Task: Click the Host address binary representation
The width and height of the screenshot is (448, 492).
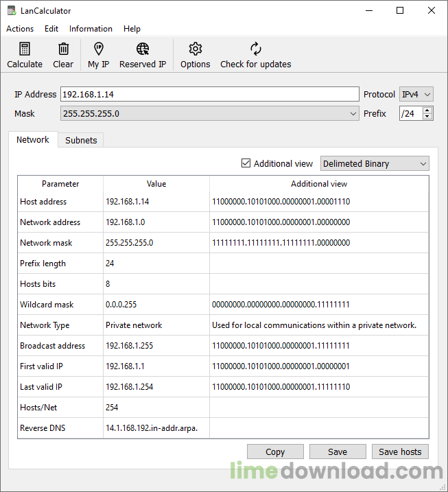Action: click(281, 202)
